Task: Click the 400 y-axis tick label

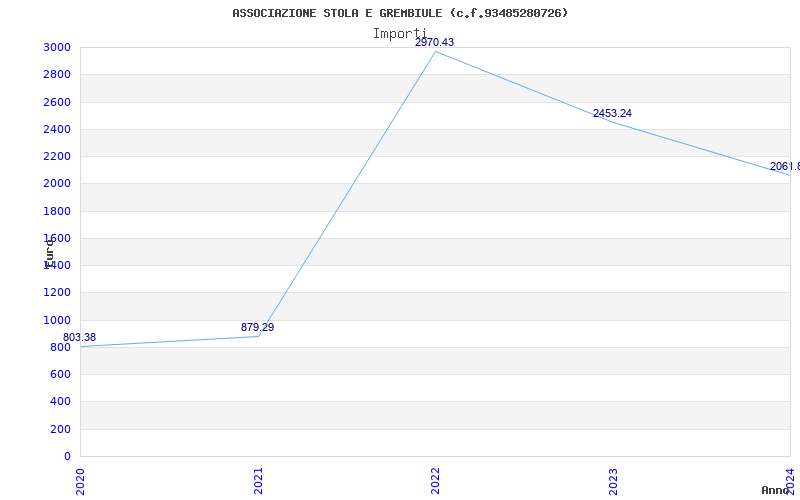Action: pyautogui.click(x=60, y=402)
